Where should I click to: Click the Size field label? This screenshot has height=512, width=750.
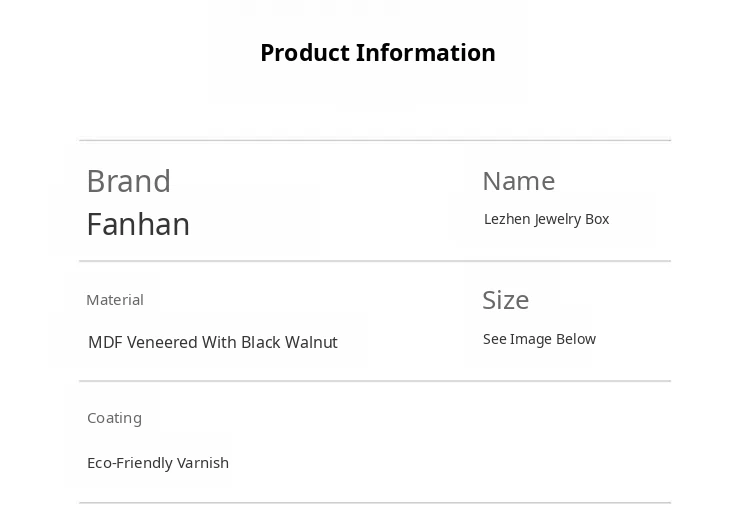505,300
